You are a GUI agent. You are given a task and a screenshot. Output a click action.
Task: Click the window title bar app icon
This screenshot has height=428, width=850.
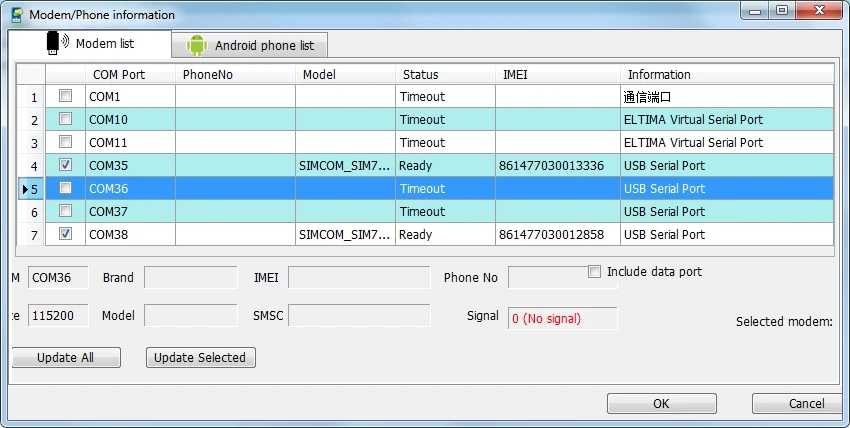point(17,15)
